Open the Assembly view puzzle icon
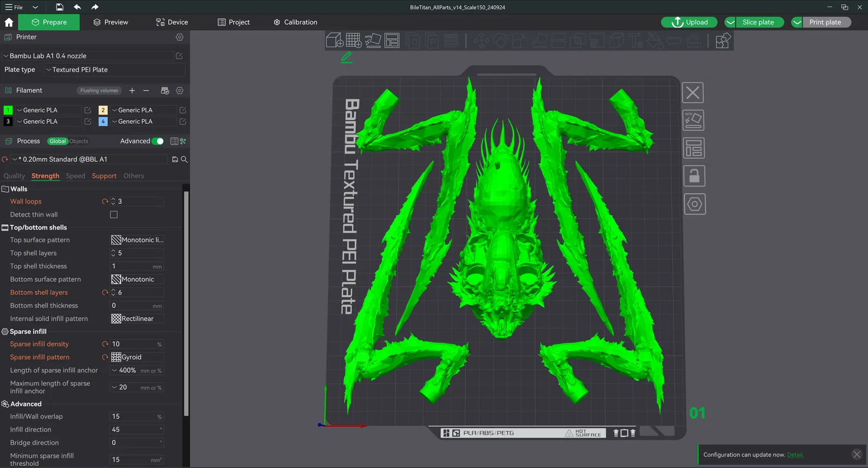 tap(723, 41)
